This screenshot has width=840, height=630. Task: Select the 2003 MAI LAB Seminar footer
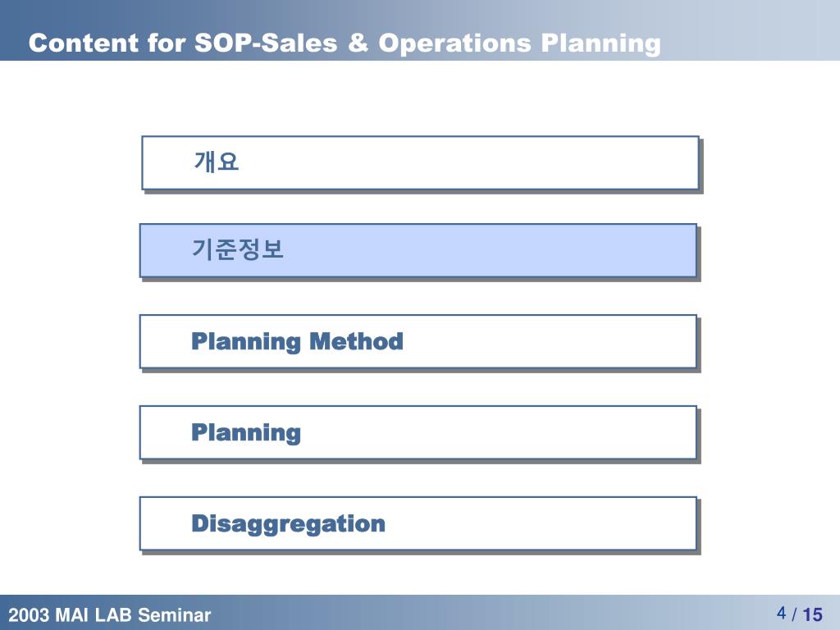(110, 614)
